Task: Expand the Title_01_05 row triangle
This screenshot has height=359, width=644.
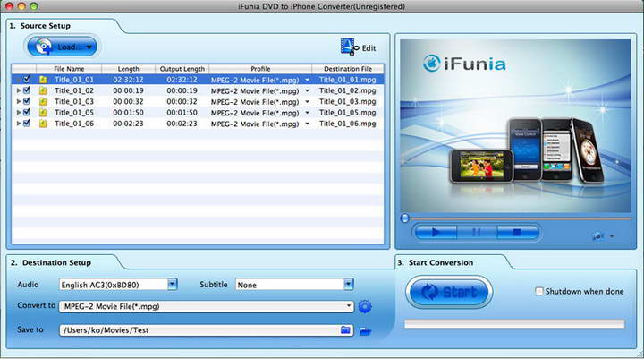Action: click(19, 112)
